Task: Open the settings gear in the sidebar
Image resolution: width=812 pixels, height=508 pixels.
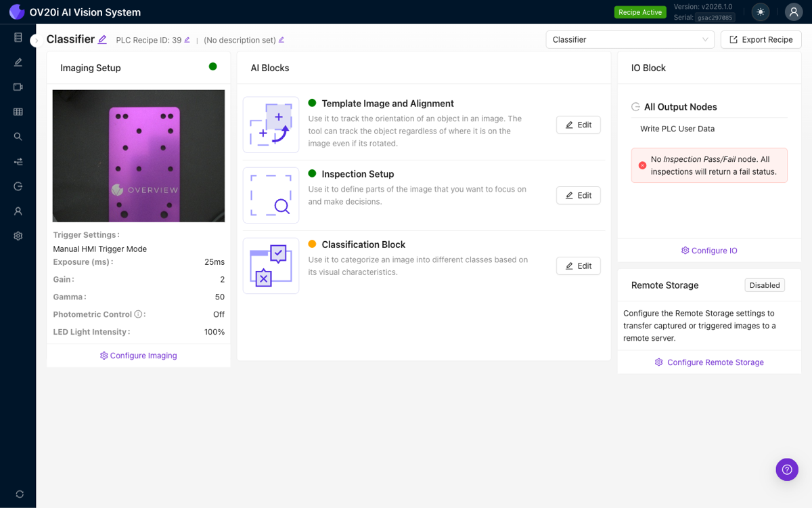Action: pyautogui.click(x=18, y=235)
